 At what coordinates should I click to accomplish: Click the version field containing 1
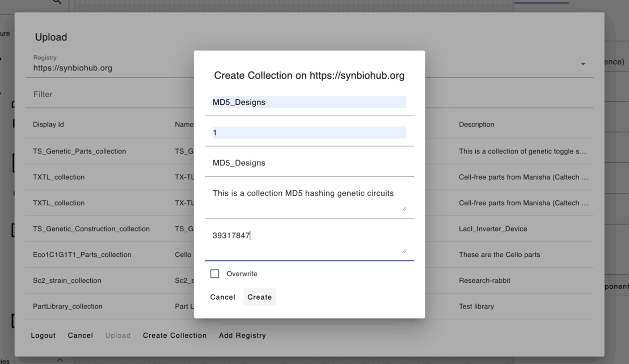point(309,132)
